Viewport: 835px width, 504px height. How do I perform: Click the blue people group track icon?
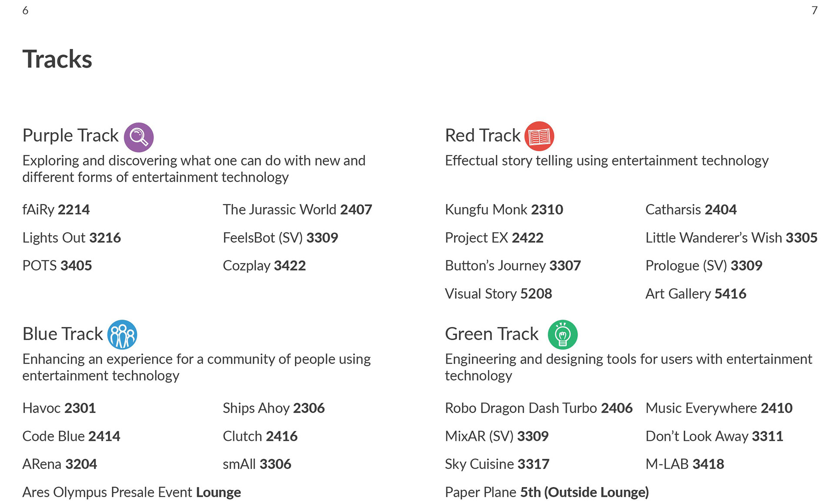(122, 334)
